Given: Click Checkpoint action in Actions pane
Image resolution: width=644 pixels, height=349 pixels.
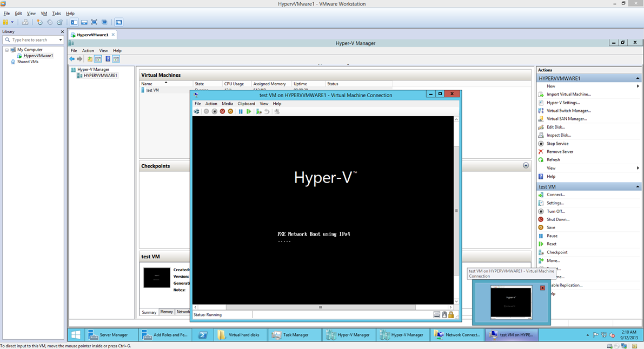Looking at the screenshot, I should [x=557, y=252].
